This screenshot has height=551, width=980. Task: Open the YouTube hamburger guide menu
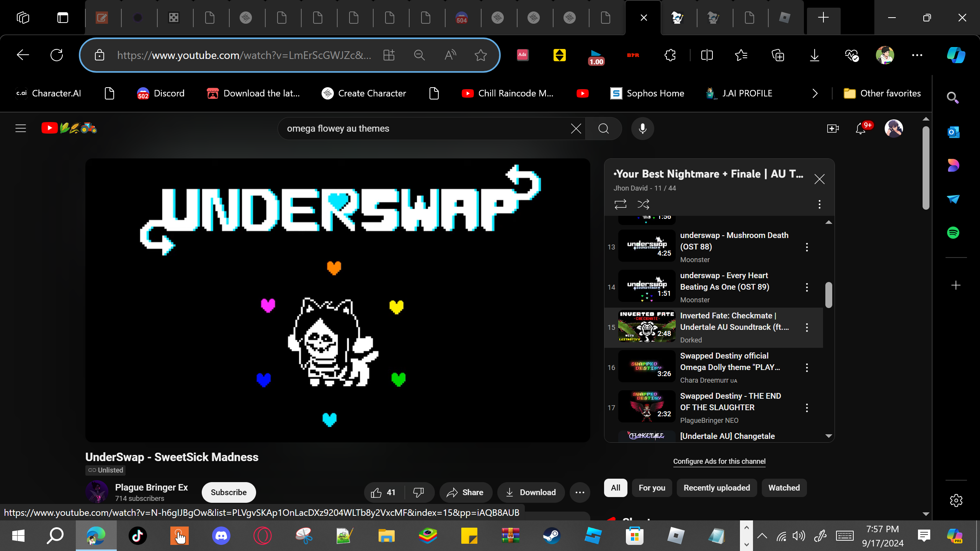coord(21,129)
